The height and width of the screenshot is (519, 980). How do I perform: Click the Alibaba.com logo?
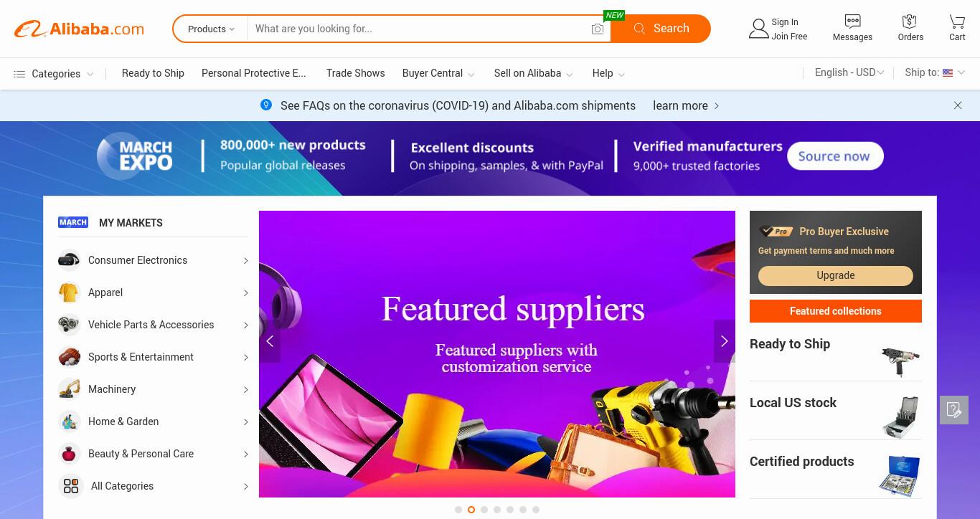[x=79, y=29]
